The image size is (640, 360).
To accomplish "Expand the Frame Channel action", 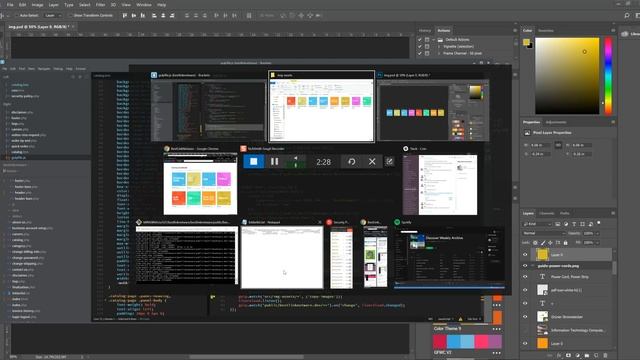I will click(x=439, y=53).
